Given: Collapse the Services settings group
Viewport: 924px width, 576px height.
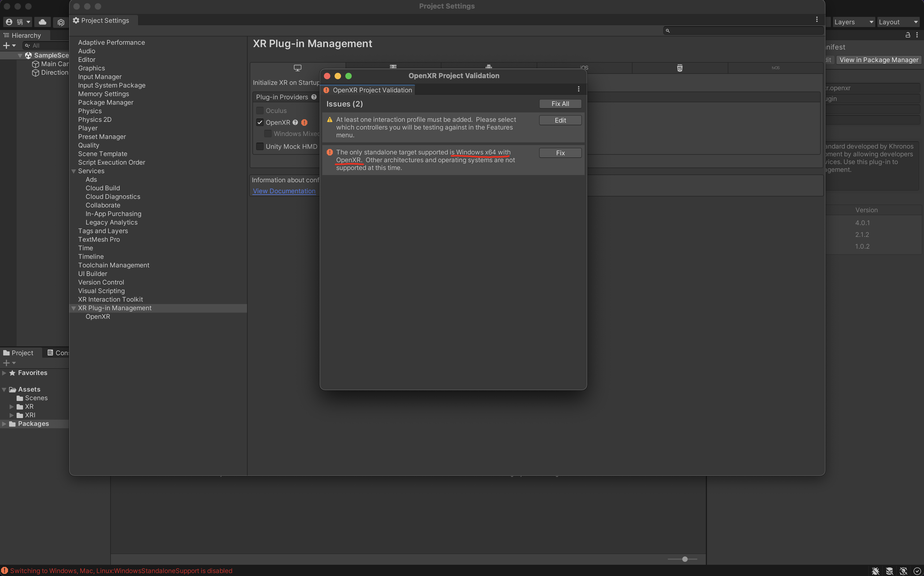Looking at the screenshot, I should [74, 171].
